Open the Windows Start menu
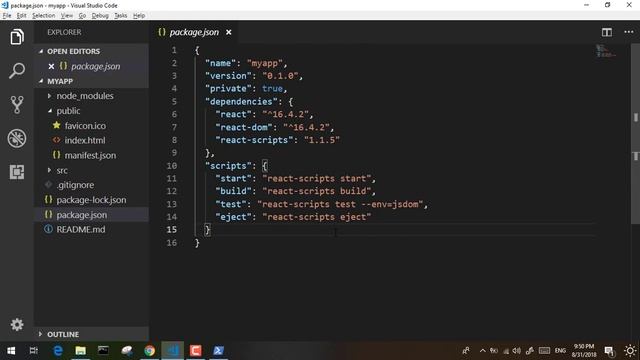This screenshot has width=640, height=360. (x=11, y=351)
